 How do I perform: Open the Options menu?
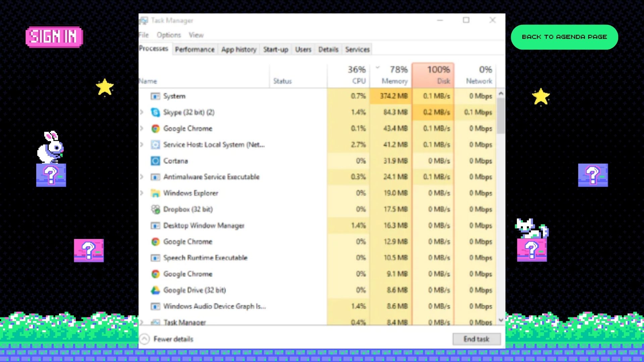(169, 35)
